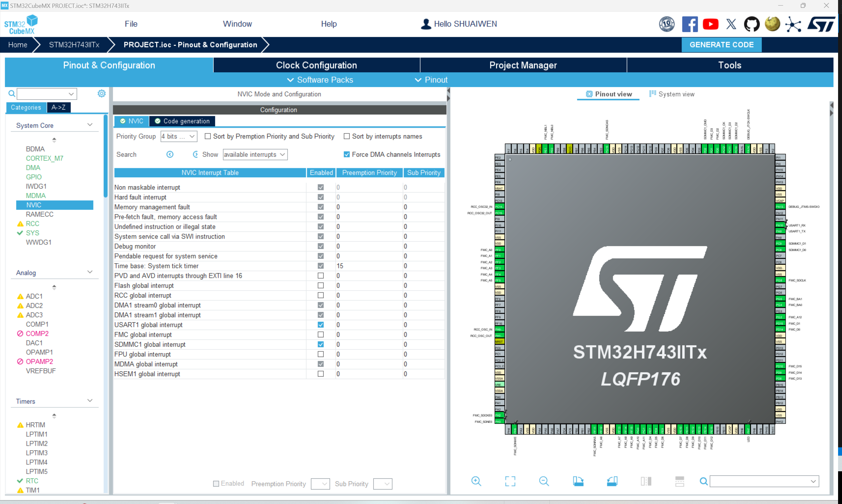Open the YouTube link icon
This screenshot has height=504, width=842.
710,24
